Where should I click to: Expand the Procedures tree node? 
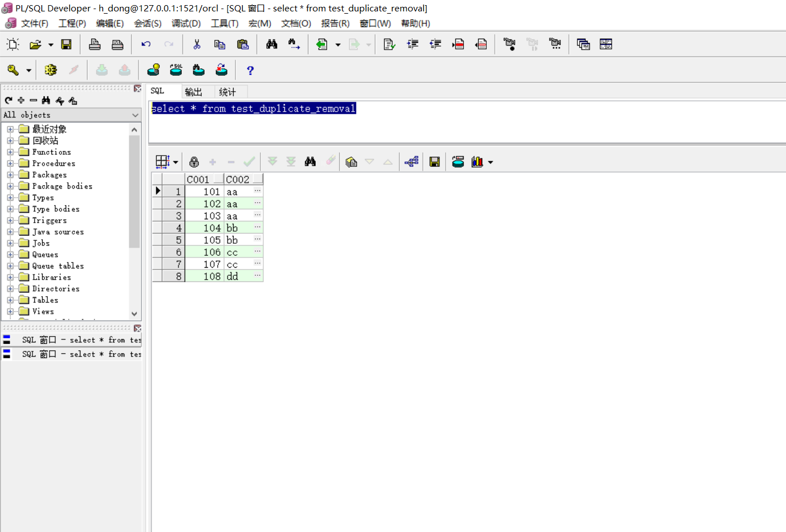pyautogui.click(x=10, y=163)
